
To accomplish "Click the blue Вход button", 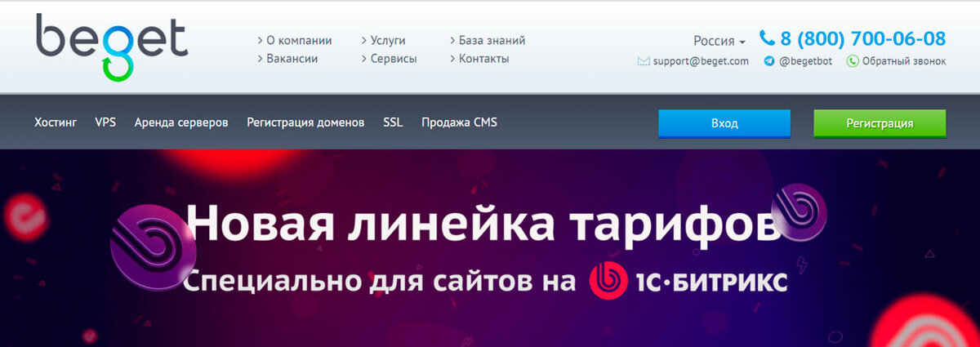I will [x=724, y=123].
